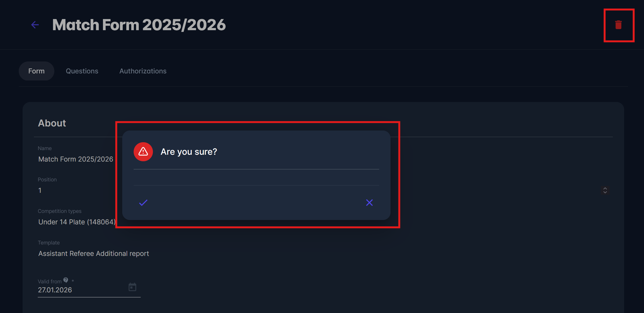Click the Valid from help question mark
The image size is (644, 313).
coord(66,280)
